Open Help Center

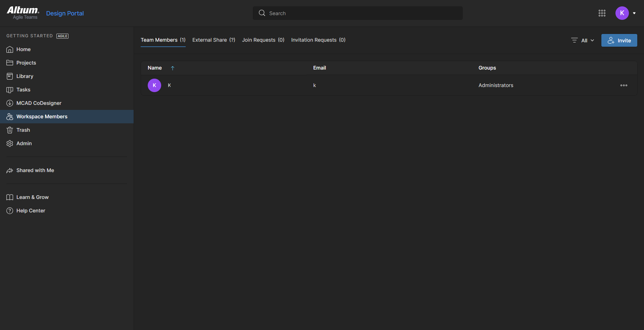tap(31, 211)
